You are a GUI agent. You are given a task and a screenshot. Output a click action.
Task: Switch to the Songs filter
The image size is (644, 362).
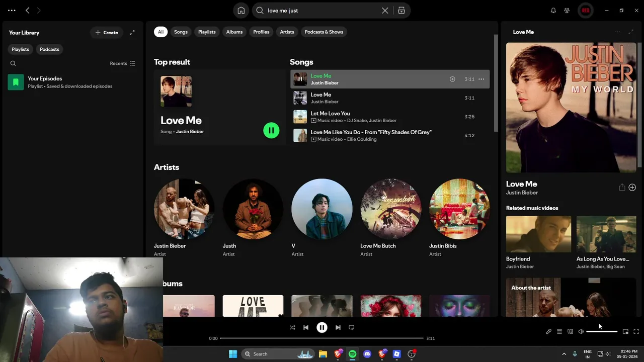[x=181, y=32]
